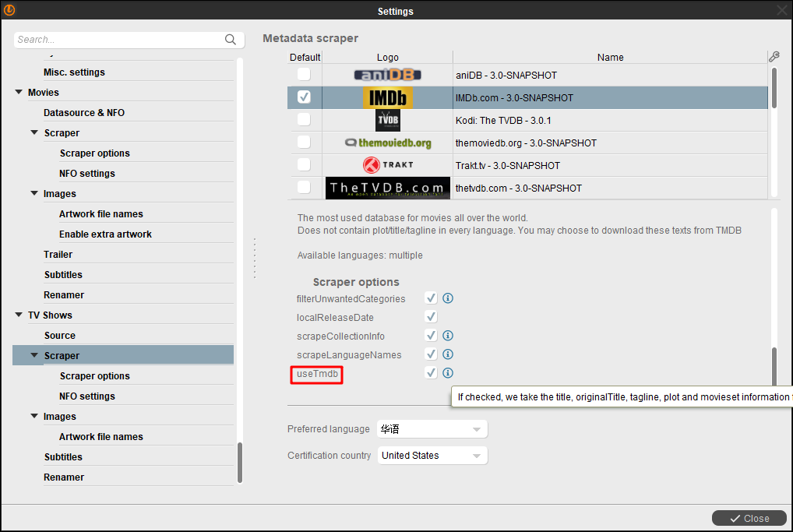Viewport: 793px width, 532px height.
Task: Show info for scrapeLanguageNames option
Action: pyautogui.click(x=448, y=354)
